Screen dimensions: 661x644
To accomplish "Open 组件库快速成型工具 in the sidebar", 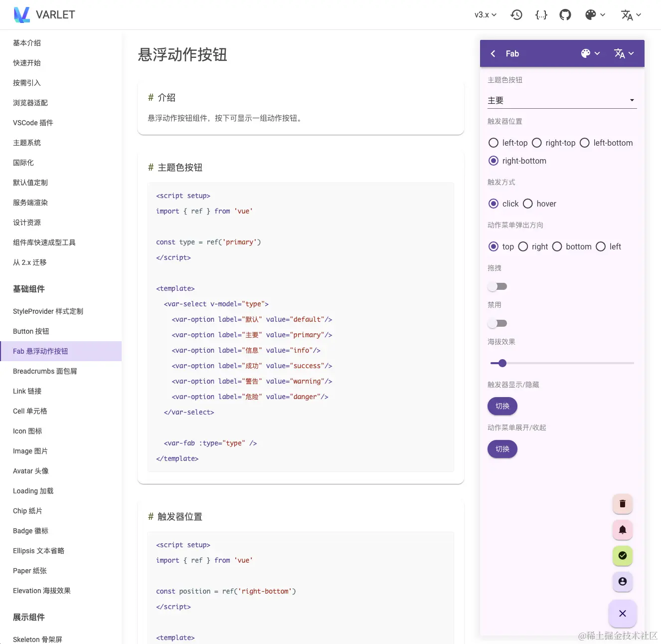I will 61,242.
